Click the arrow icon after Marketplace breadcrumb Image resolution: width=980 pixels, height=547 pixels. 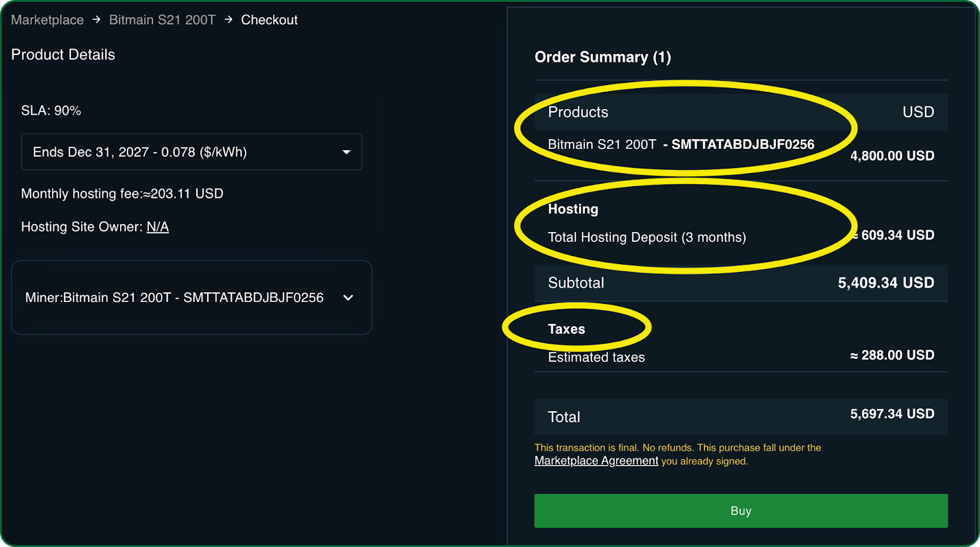pyautogui.click(x=96, y=20)
